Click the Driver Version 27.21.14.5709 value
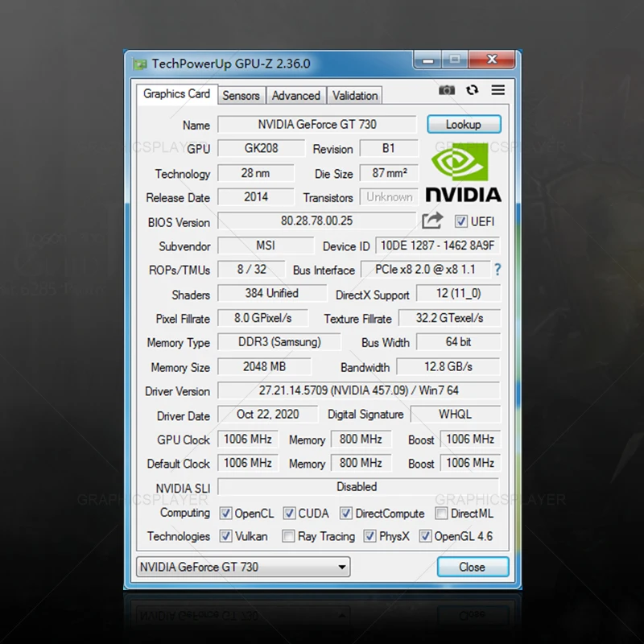Screen dimensions: 644x644 coord(358,390)
